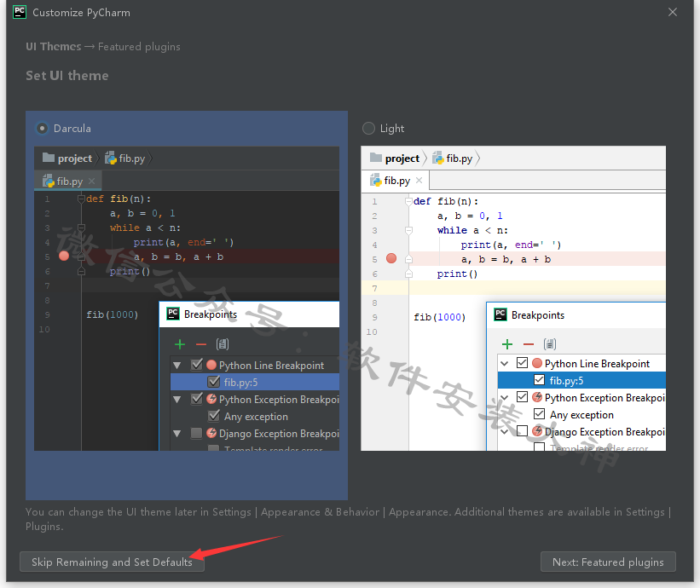Click the group breakpoints icon in Darcula preview
700x588 pixels.
pos(223,344)
